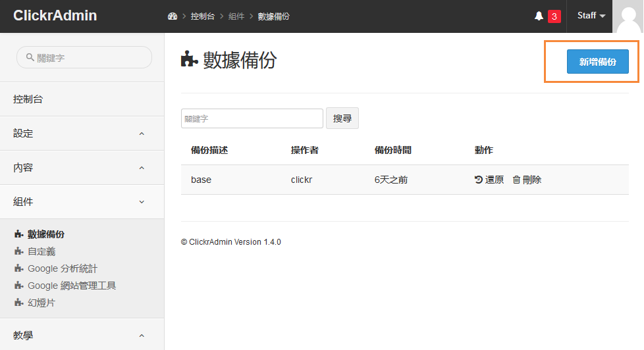Viewport: 644px width, 350px height.
Task: Click the restore arrow icon before 還原
Action: click(x=479, y=180)
